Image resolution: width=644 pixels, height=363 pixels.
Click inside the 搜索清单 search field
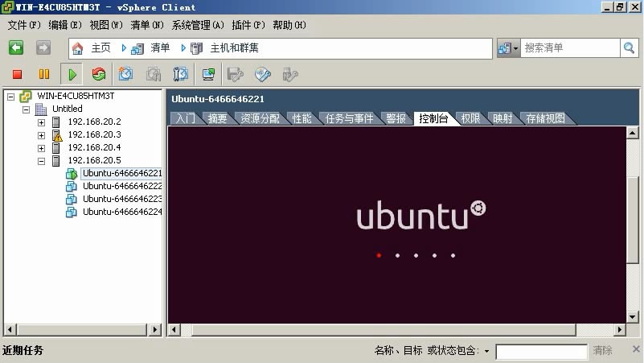tap(570, 48)
